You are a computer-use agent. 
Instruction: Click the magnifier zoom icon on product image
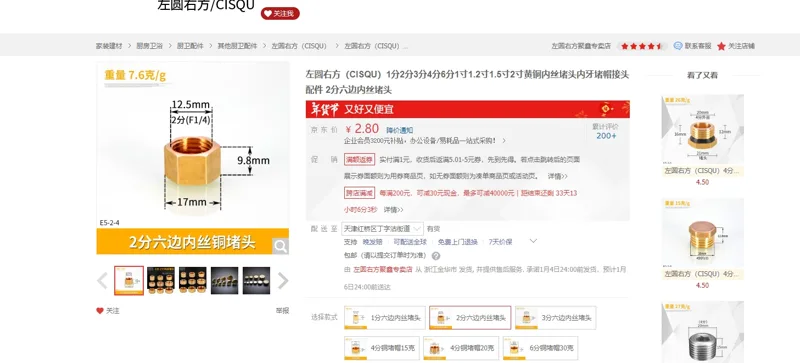[280, 246]
